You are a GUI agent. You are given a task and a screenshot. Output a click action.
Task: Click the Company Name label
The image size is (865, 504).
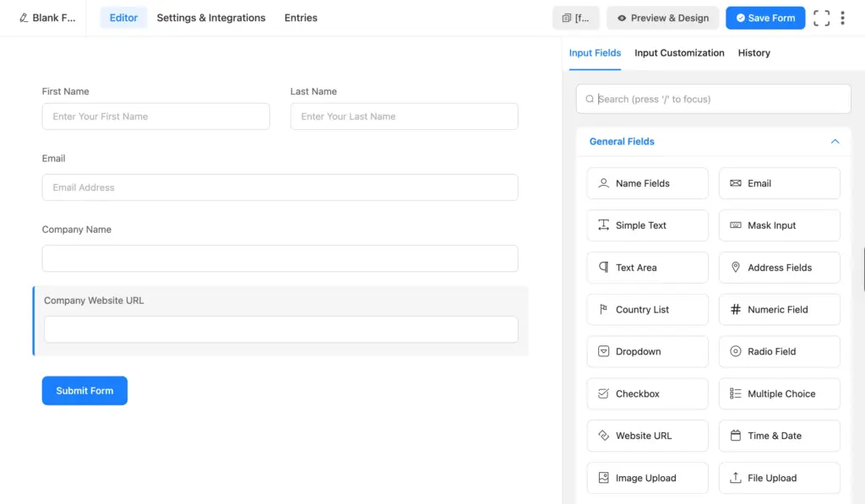[77, 230]
